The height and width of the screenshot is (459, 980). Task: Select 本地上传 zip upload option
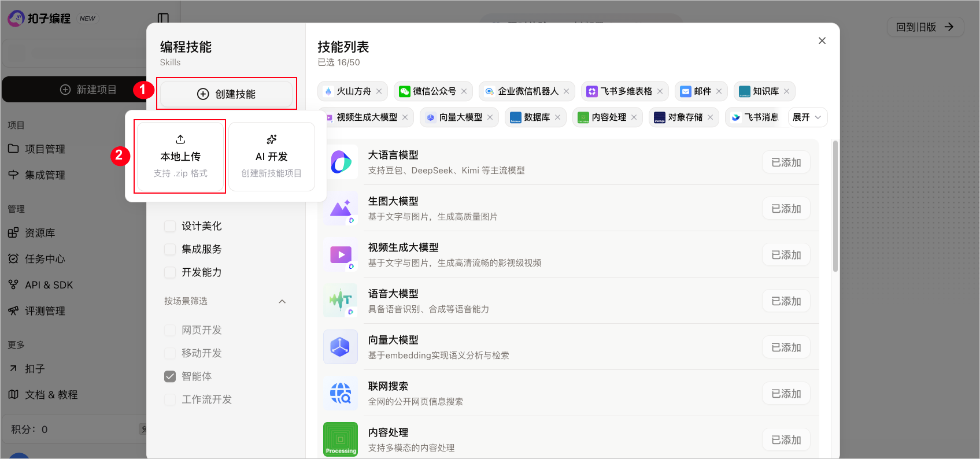tap(180, 157)
